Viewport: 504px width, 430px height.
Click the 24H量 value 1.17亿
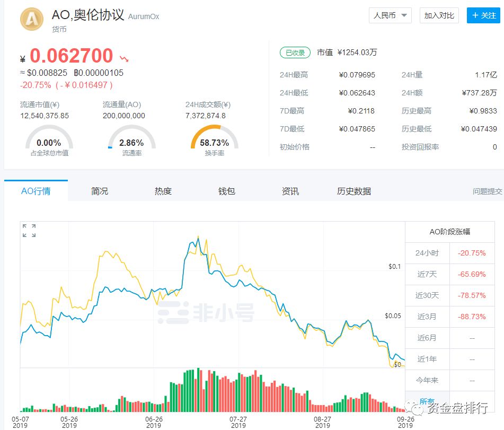point(486,75)
